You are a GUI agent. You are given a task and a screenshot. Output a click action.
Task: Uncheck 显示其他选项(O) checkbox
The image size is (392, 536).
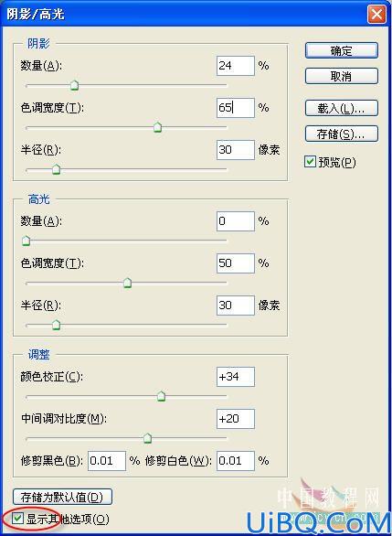17,519
